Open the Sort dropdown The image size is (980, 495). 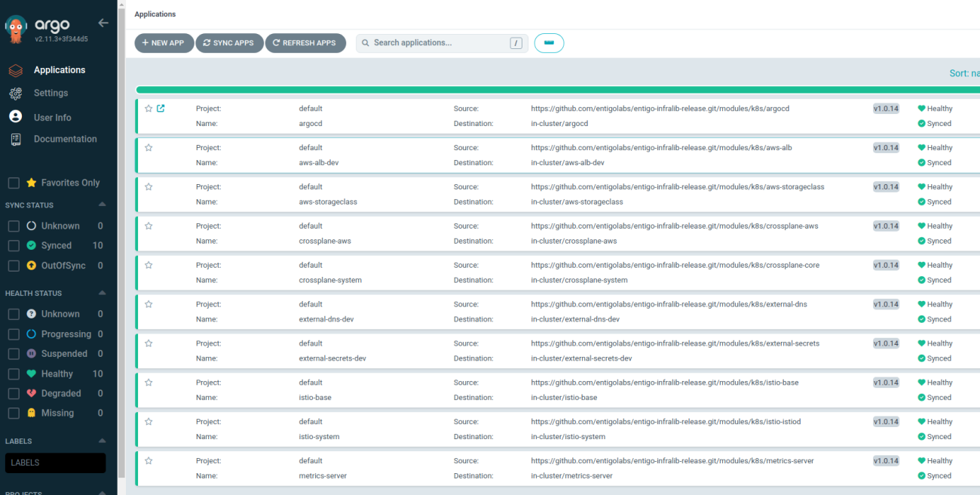[x=964, y=73]
